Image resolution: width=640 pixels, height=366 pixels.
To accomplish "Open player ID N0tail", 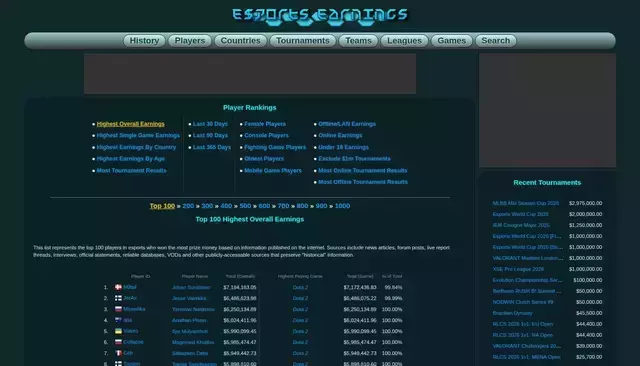I will pos(130,287).
